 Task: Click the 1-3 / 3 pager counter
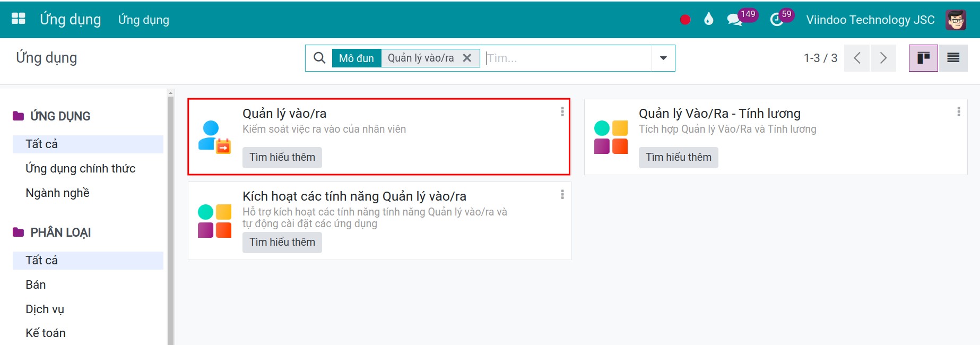[x=820, y=58]
